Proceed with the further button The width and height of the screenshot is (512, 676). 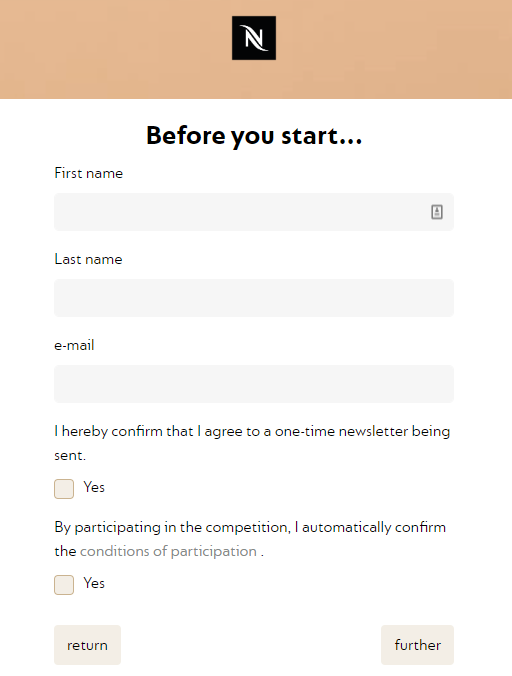[x=417, y=645]
